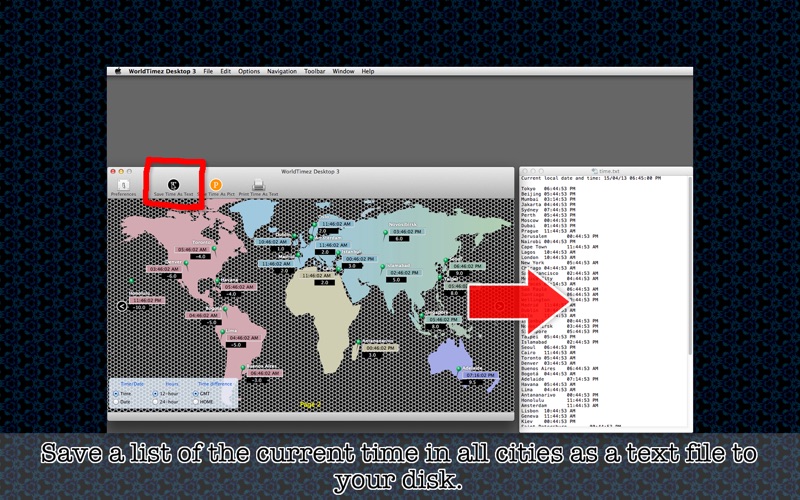The height and width of the screenshot is (500, 800).
Task: Click the Taipei green pin
Action: click(440, 278)
